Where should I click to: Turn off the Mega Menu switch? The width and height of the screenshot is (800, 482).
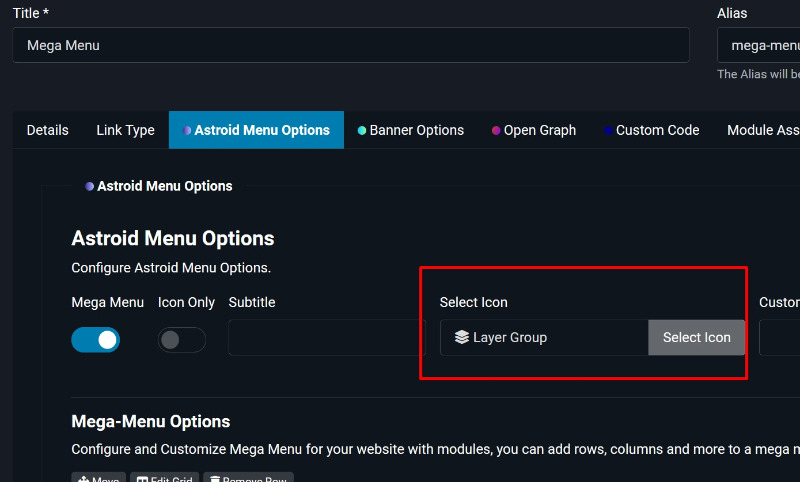96,340
